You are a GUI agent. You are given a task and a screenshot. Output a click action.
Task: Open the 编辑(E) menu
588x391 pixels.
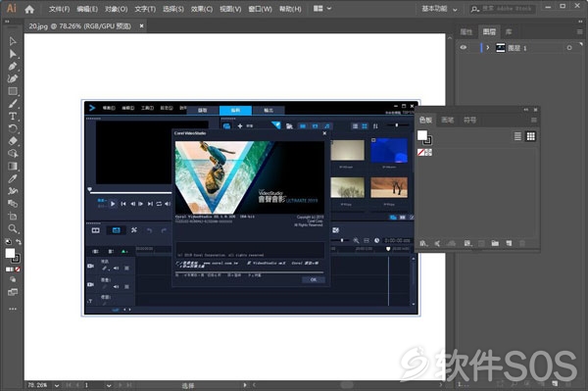pyautogui.click(x=87, y=9)
